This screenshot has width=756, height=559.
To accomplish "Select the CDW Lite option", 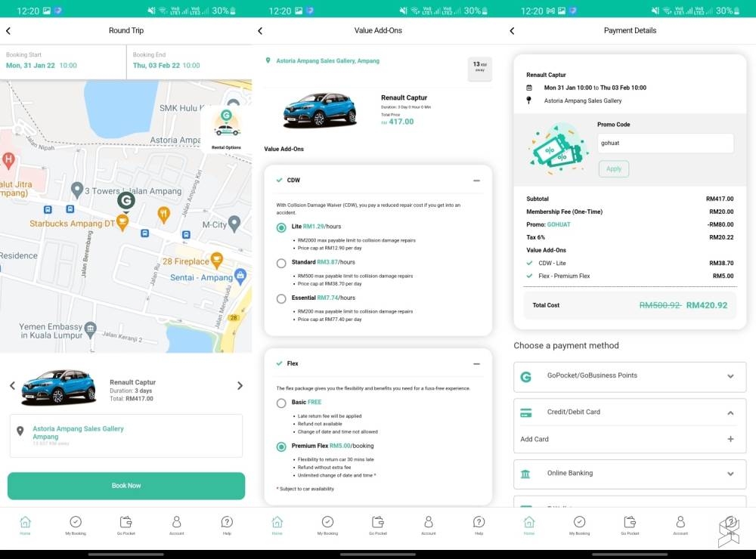I will pos(281,227).
